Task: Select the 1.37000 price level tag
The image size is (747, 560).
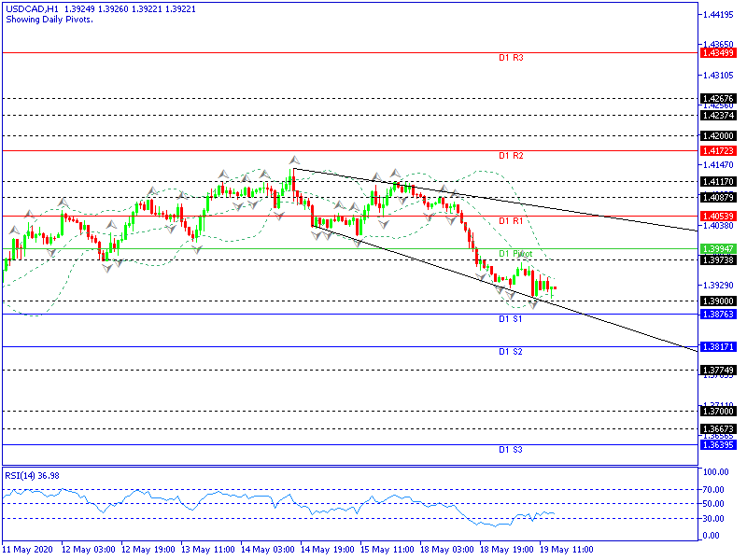Action: pos(717,411)
